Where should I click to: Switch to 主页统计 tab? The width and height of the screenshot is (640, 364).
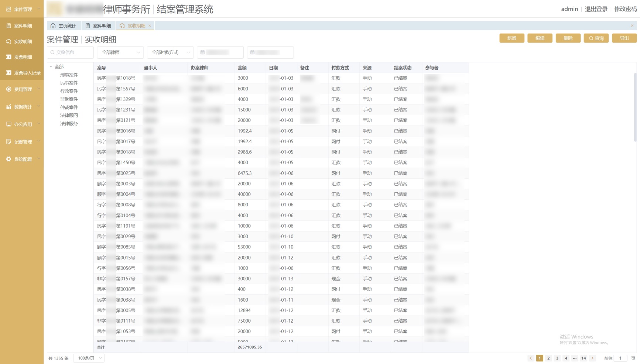click(x=64, y=26)
